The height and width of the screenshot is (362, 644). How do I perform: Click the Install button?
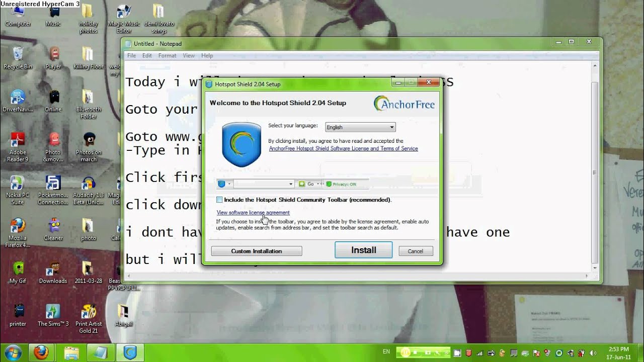363,250
